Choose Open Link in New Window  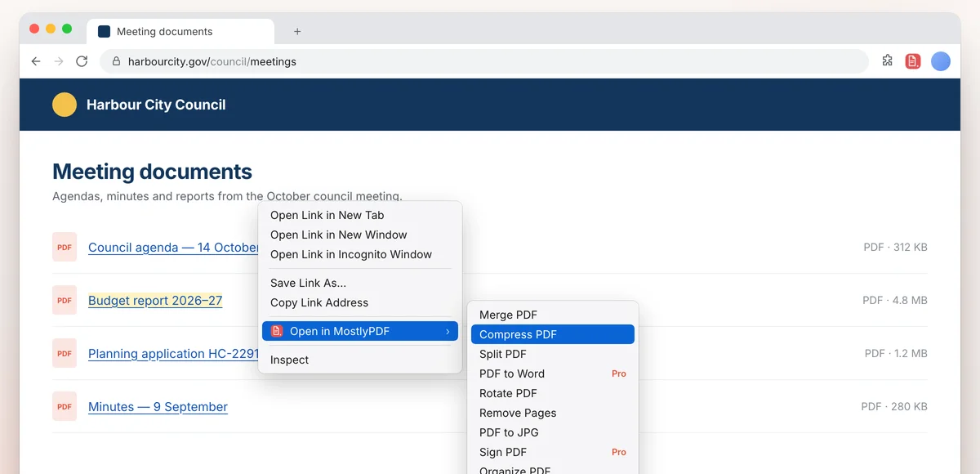[360, 235]
